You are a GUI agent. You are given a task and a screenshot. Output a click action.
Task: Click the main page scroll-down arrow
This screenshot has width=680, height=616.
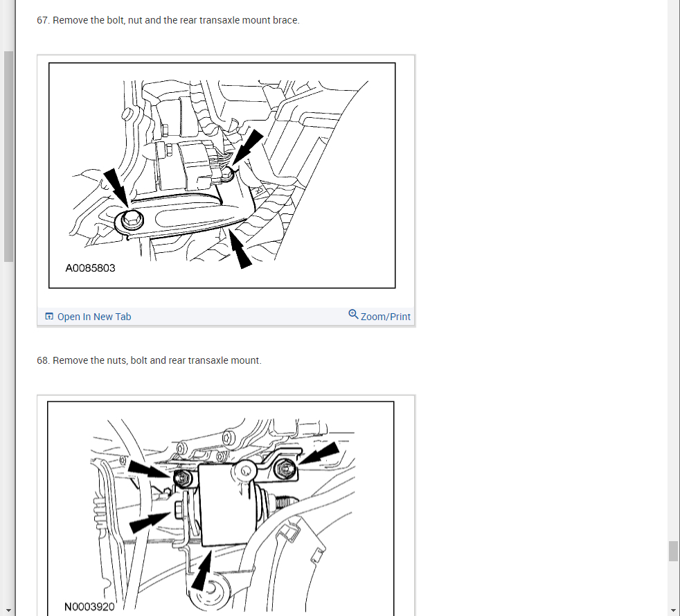coord(673,610)
